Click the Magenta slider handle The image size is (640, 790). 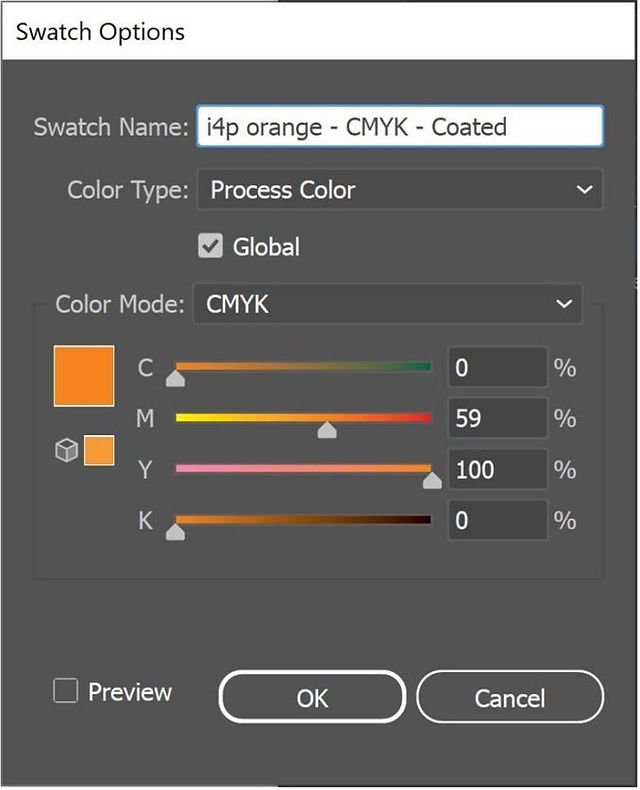pyautogui.click(x=327, y=430)
